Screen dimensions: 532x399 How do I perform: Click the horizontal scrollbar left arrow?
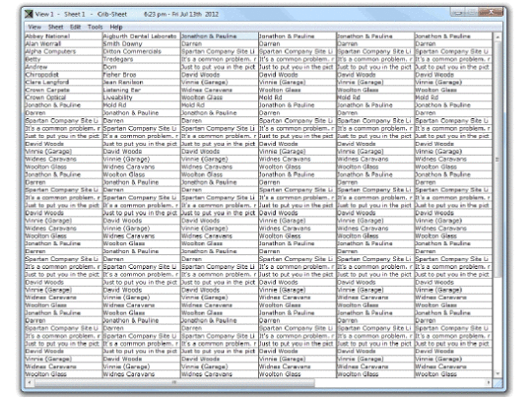(x=30, y=382)
